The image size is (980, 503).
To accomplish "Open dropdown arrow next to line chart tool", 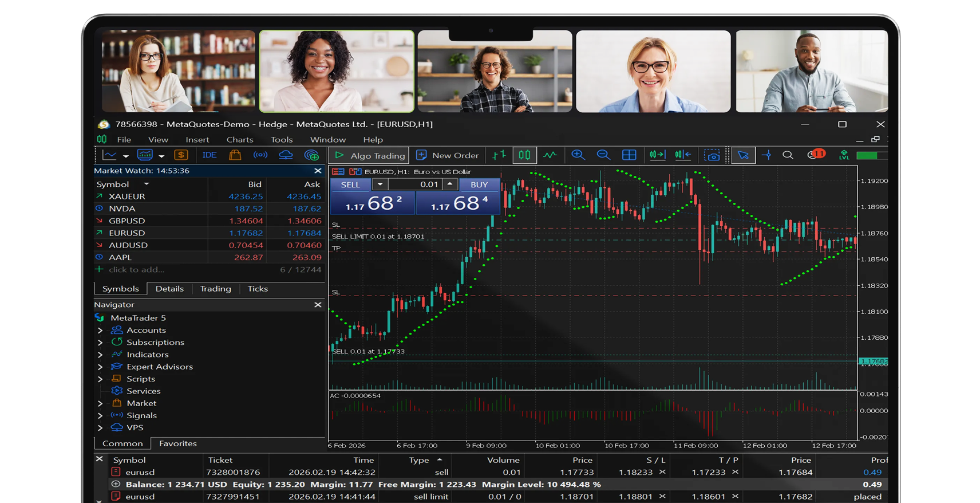I will 126,156.
